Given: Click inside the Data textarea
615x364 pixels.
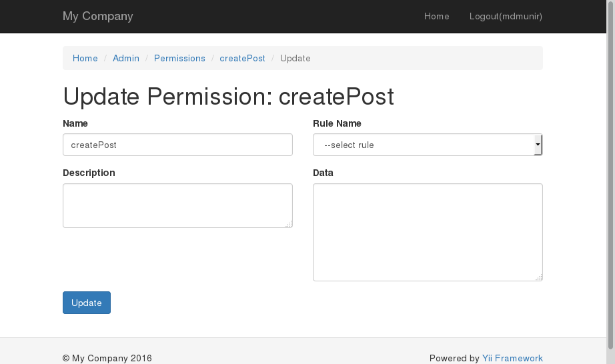Looking at the screenshot, I should coord(427,232).
